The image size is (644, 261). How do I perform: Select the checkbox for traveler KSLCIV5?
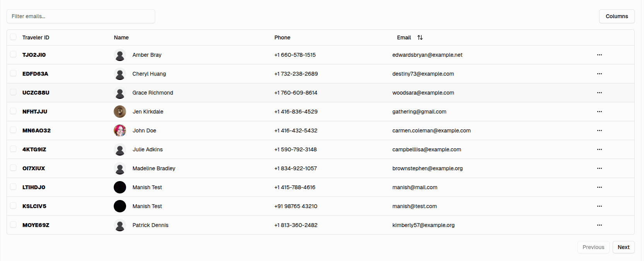(13, 206)
